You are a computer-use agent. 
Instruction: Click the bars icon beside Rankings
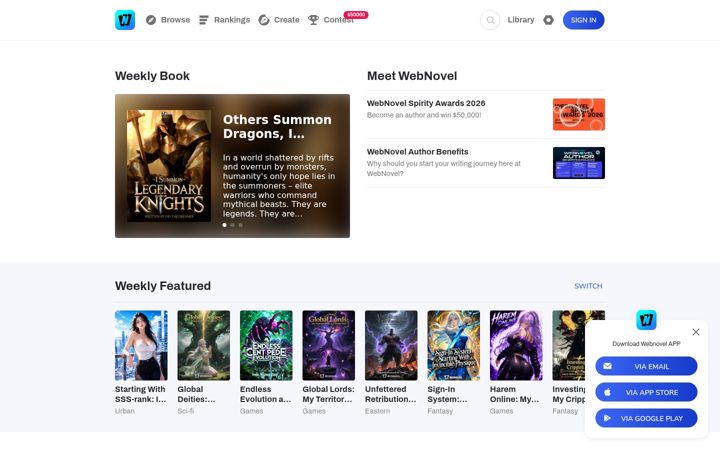pyautogui.click(x=203, y=20)
